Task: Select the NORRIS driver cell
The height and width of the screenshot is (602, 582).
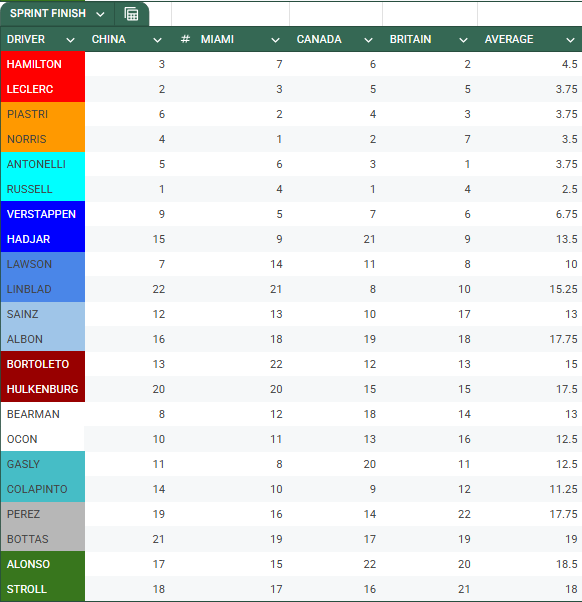Action: tap(43, 139)
